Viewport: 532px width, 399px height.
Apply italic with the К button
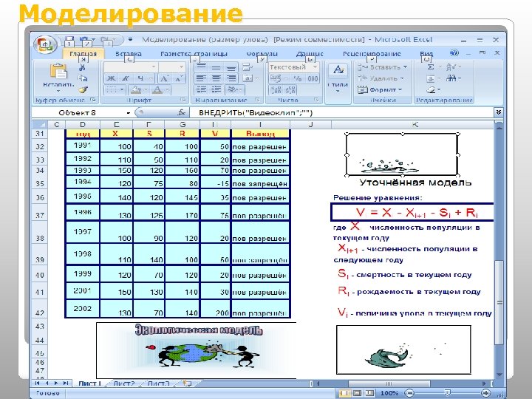click(x=126, y=79)
